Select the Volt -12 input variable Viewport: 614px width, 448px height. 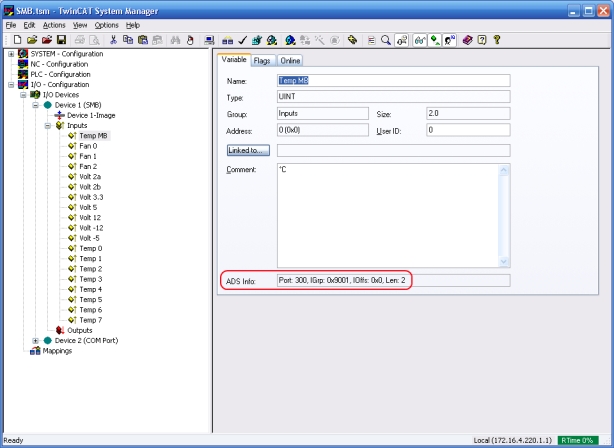[x=91, y=228]
